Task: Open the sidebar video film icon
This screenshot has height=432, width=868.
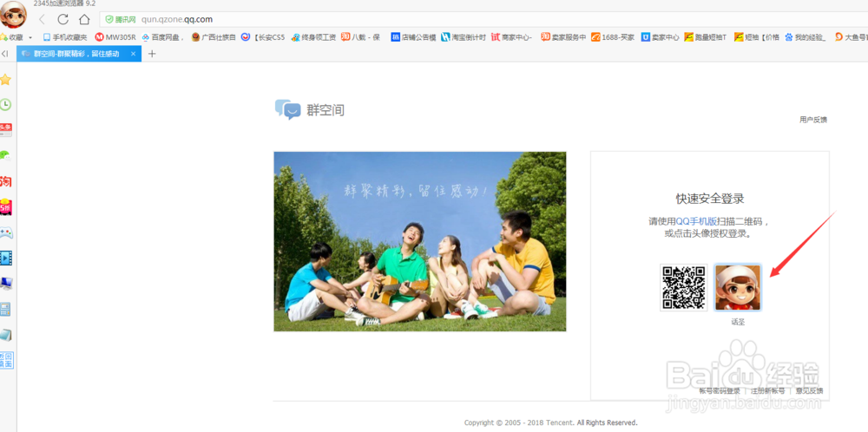Action: tap(6, 258)
